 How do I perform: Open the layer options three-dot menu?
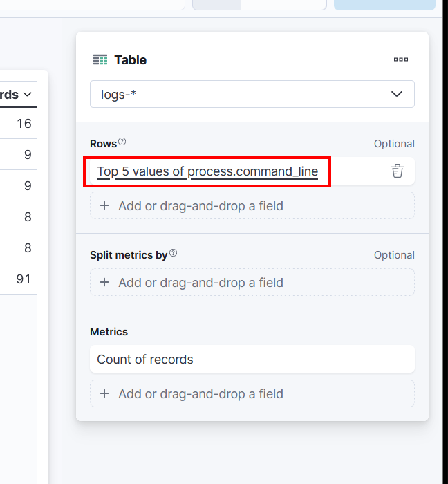click(x=401, y=60)
